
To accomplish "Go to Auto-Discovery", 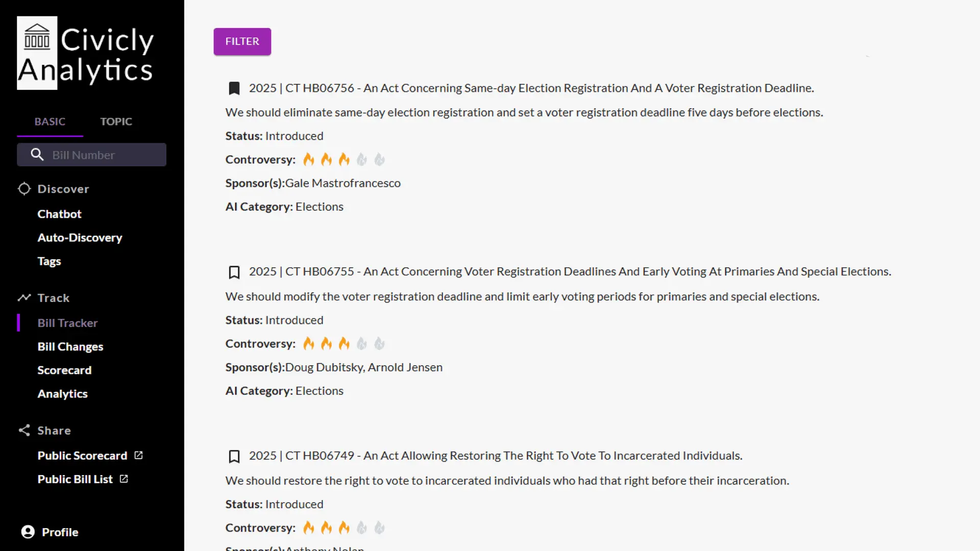I will point(80,237).
